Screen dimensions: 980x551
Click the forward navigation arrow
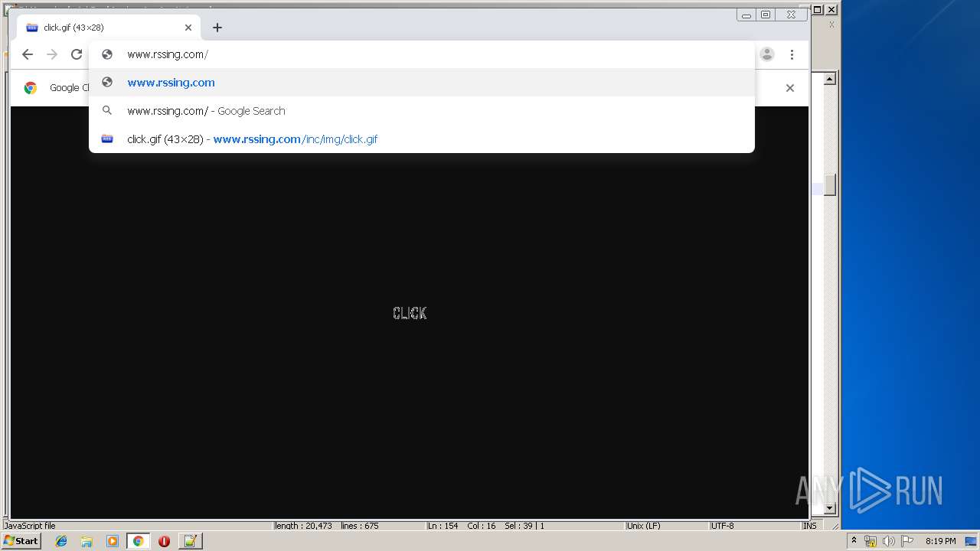pyautogui.click(x=52, y=54)
